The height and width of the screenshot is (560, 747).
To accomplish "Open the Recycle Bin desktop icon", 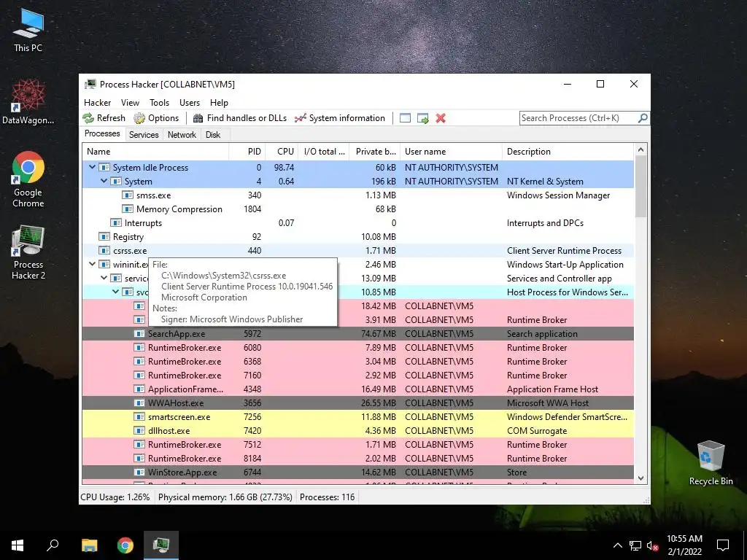I will coord(711,463).
